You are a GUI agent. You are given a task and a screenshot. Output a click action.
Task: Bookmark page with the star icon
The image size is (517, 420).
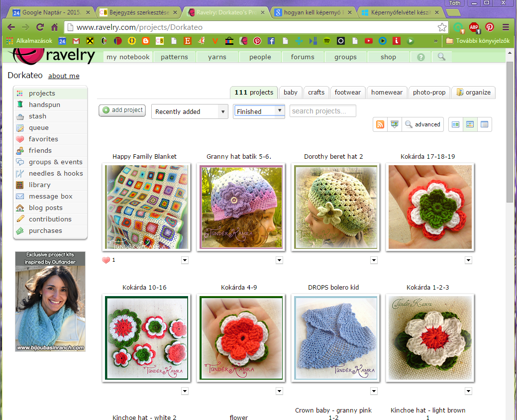click(x=442, y=27)
